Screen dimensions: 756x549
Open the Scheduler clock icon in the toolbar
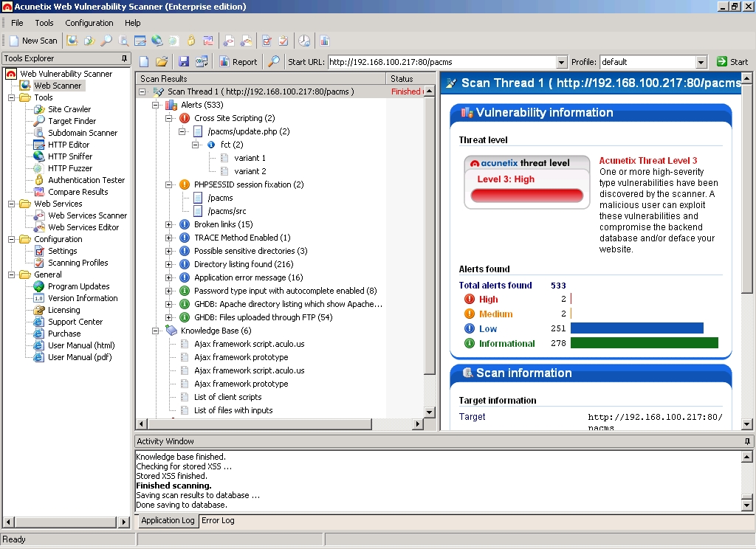coord(304,41)
